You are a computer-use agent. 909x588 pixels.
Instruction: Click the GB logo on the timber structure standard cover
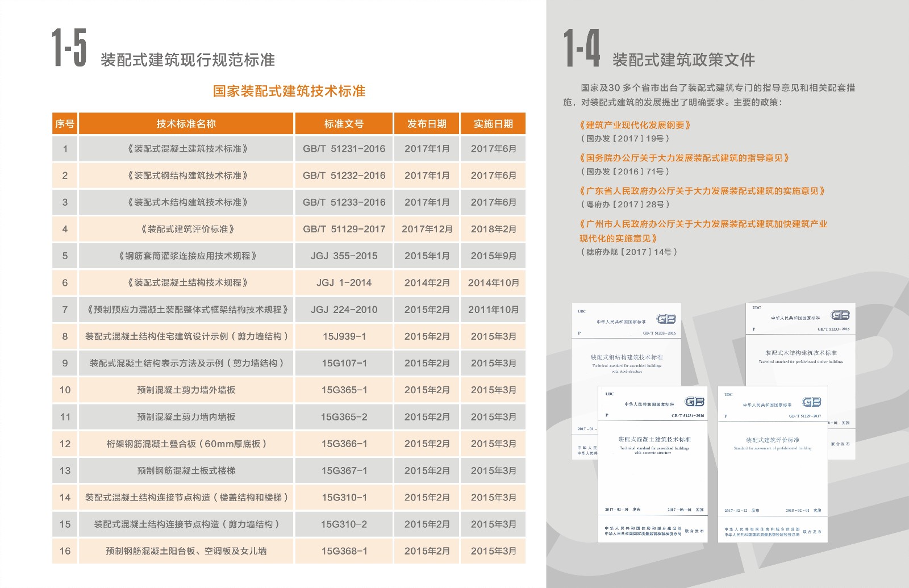point(840,315)
